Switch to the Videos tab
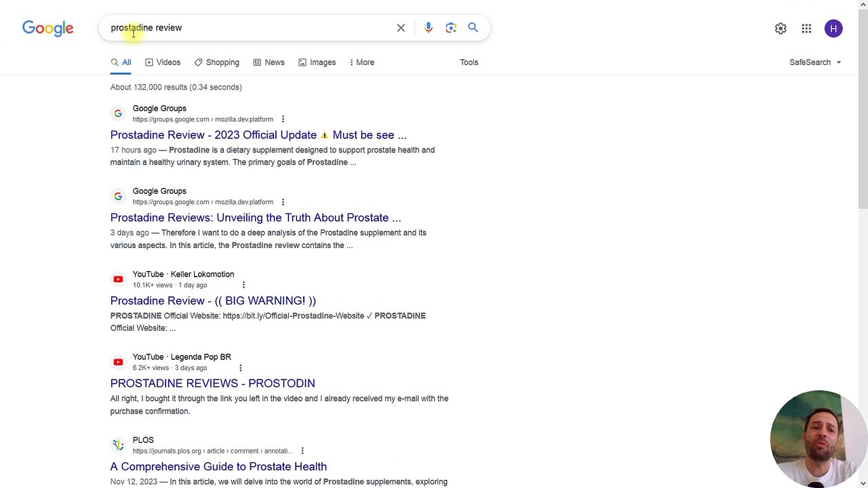The height and width of the screenshot is (488, 868). click(x=163, y=62)
